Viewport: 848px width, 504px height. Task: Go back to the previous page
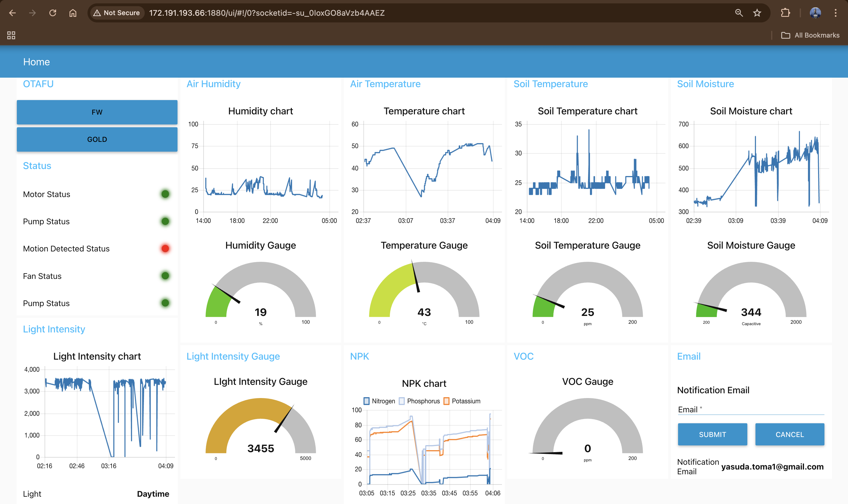[13, 13]
